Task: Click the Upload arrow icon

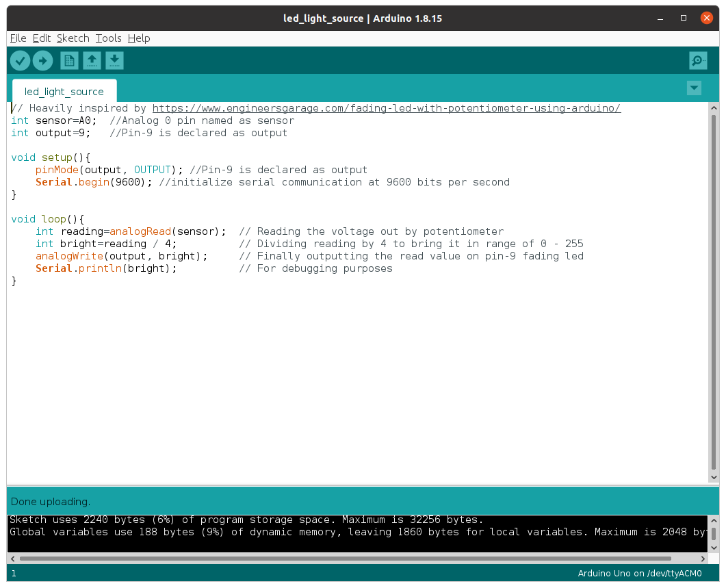Action: click(42, 60)
